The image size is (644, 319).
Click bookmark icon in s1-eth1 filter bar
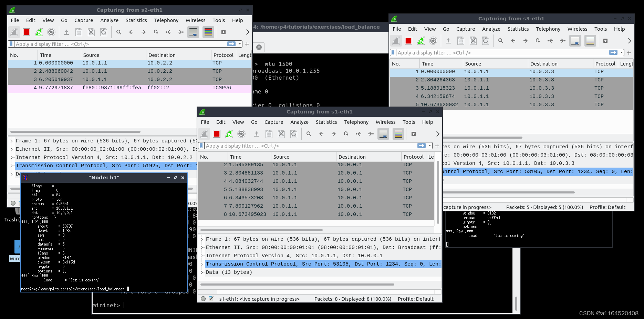click(x=201, y=146)
